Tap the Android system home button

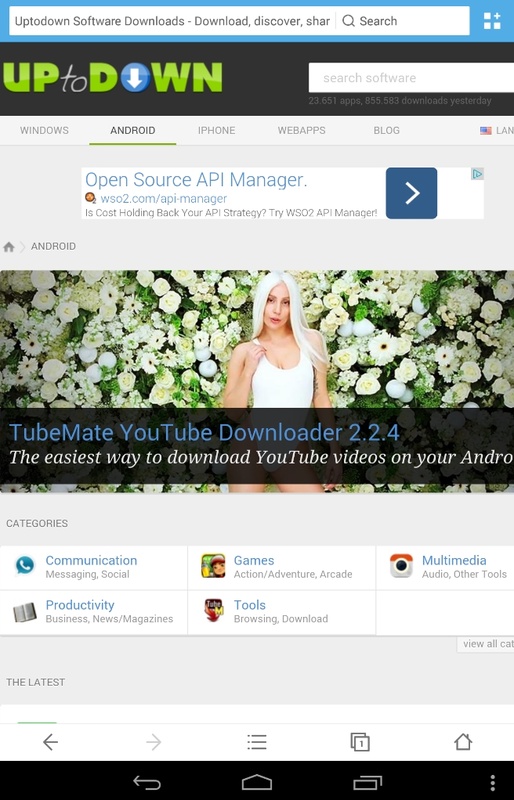coord(257,782)
